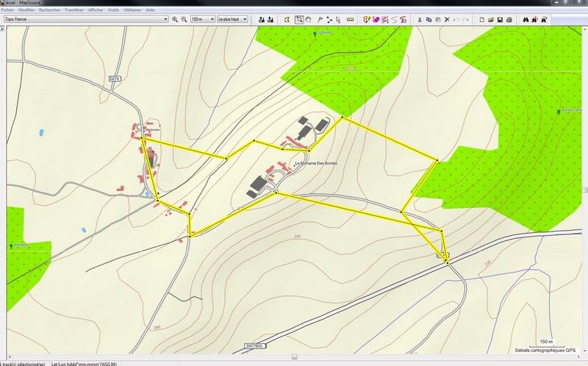This screenshot has width=588, height=366.
Task: Click the print icon
Action: (509, 19)
